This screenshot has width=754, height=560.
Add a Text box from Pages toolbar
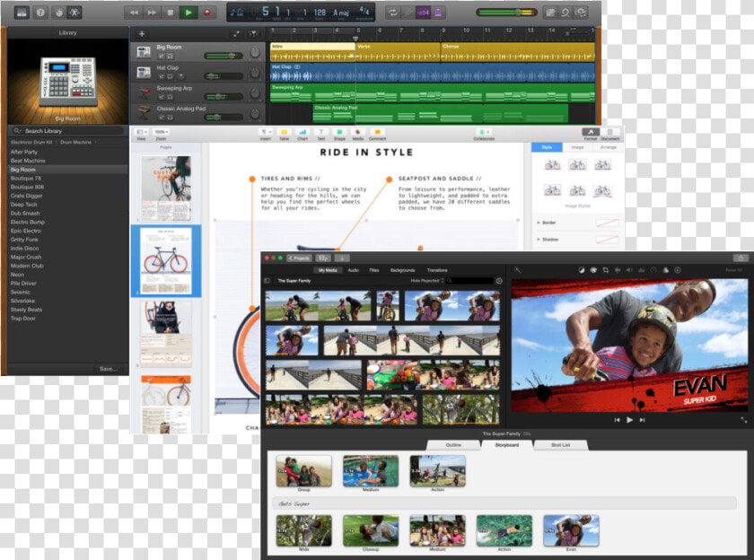point(320,135)
